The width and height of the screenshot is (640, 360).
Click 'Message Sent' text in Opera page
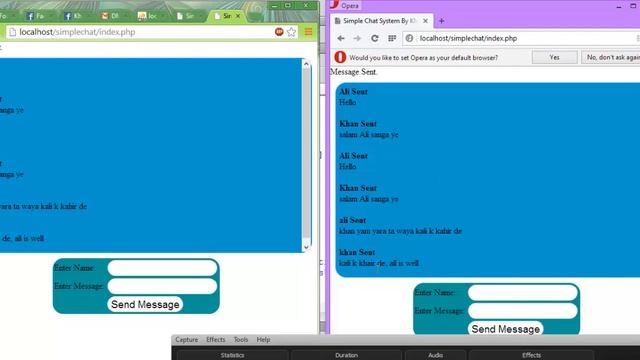tap(353, 72)
